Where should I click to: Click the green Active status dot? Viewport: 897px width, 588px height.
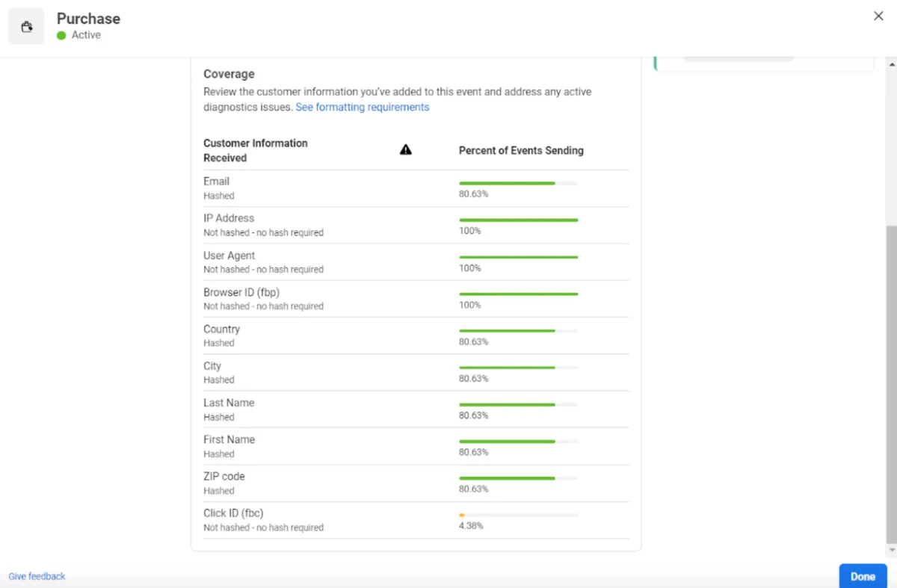coord(61,35)
